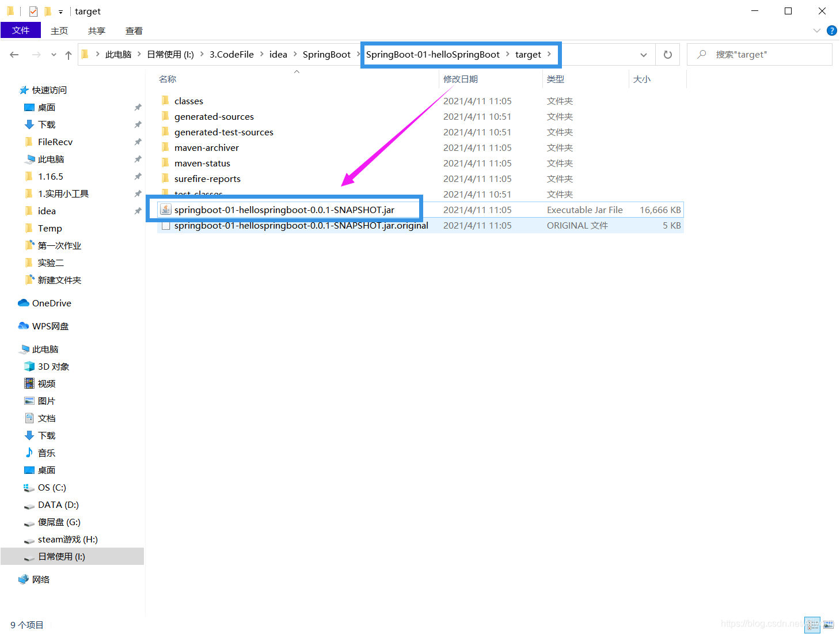This screenshot has width=840, height=634.
Task: Open the help icon
Action: (832, 31)
